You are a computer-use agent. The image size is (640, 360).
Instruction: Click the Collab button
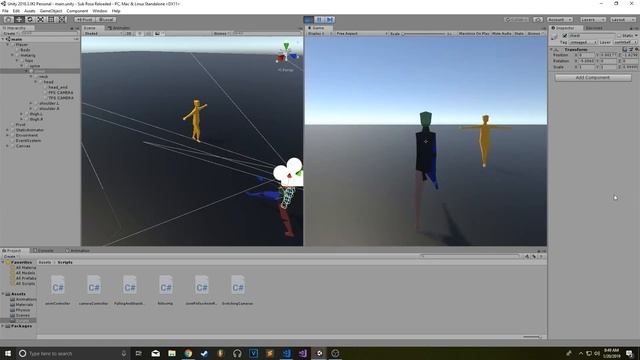coord(516,20)
